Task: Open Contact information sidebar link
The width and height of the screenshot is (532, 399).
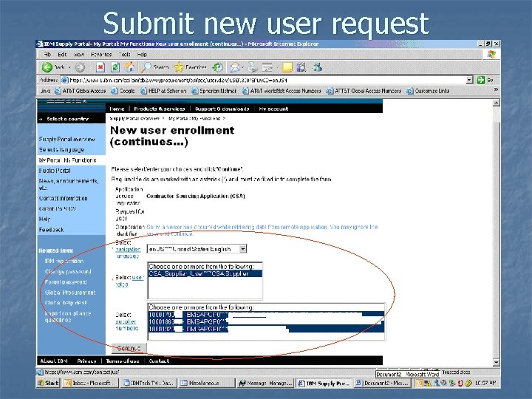Action: pos(63,199)
